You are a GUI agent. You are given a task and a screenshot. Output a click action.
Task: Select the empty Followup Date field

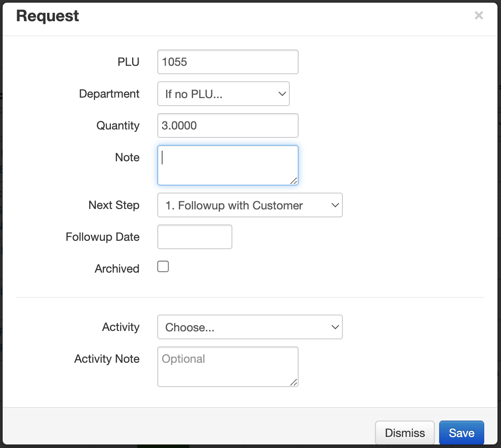[x=194, y=237]
